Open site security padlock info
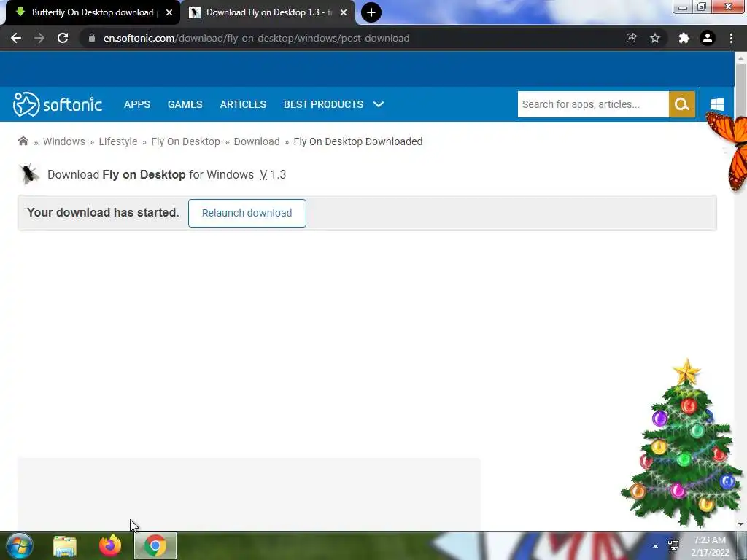Screen dimensions: 747x560 click(92, 38)
